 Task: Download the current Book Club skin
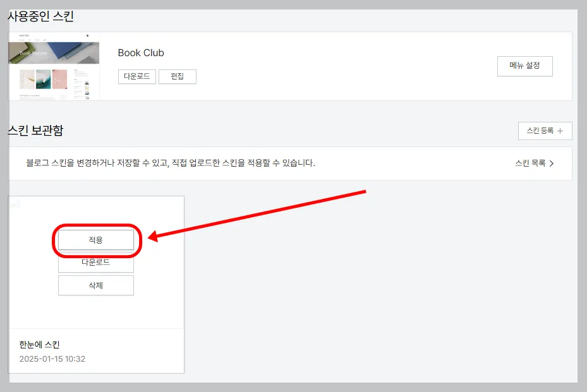(x=136, y=76)
